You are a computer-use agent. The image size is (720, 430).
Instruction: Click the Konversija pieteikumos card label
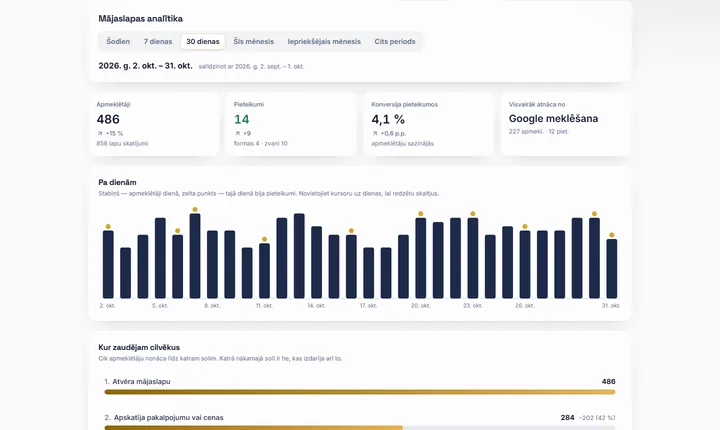pos(405,104)
